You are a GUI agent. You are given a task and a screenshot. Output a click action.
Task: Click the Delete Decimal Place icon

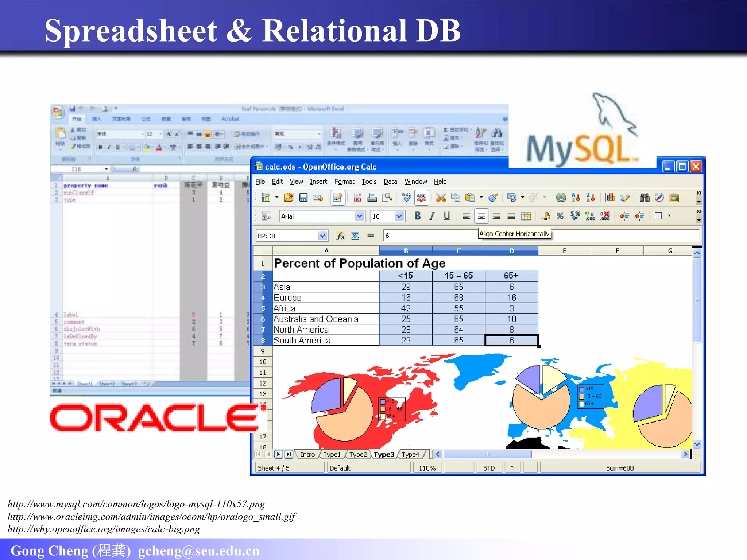[605, 216]
